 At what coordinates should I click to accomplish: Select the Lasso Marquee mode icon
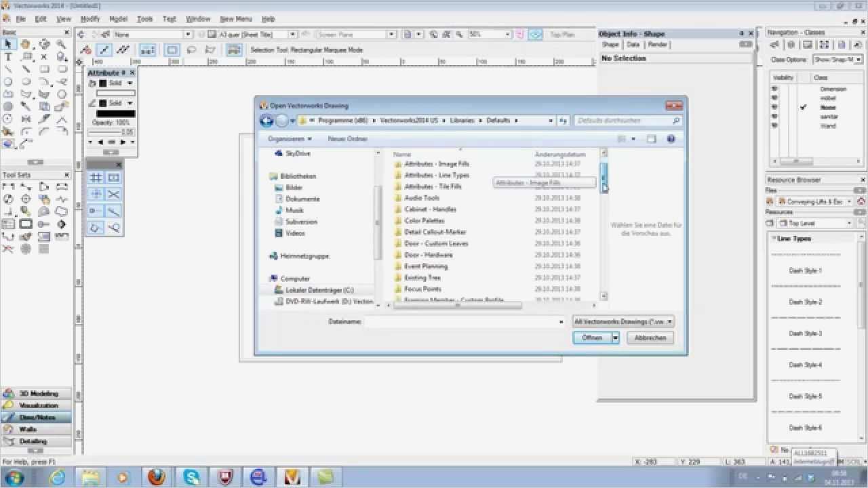coord(191,49)
